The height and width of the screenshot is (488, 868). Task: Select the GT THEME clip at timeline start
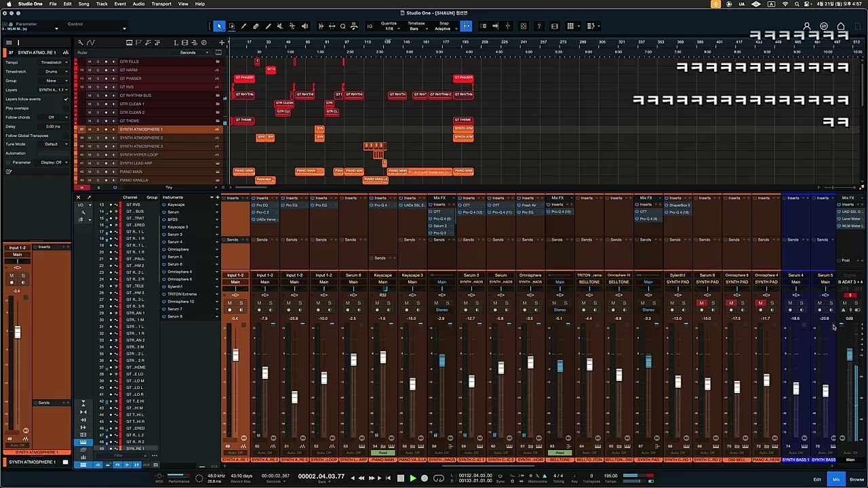tap(243, 121)
